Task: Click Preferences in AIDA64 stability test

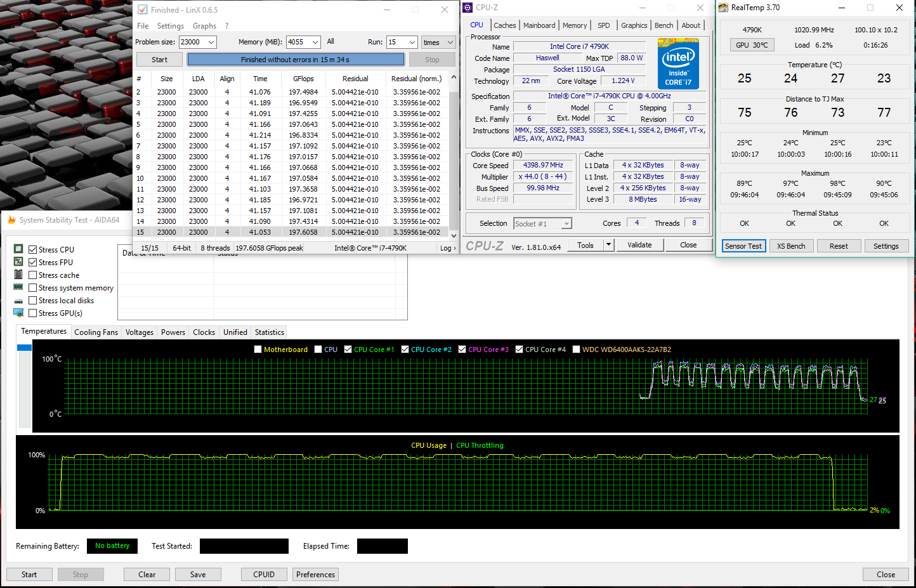Action: [x=315, y=575]
